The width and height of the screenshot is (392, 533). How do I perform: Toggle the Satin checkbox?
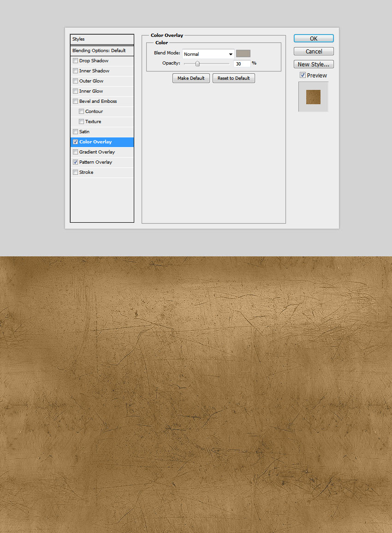76,132
